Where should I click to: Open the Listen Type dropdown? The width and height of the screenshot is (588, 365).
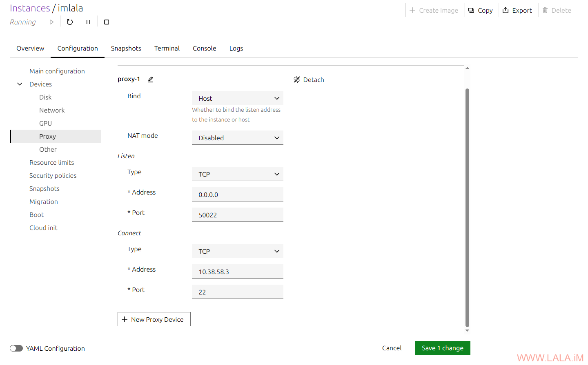click(x=237, y=174)
